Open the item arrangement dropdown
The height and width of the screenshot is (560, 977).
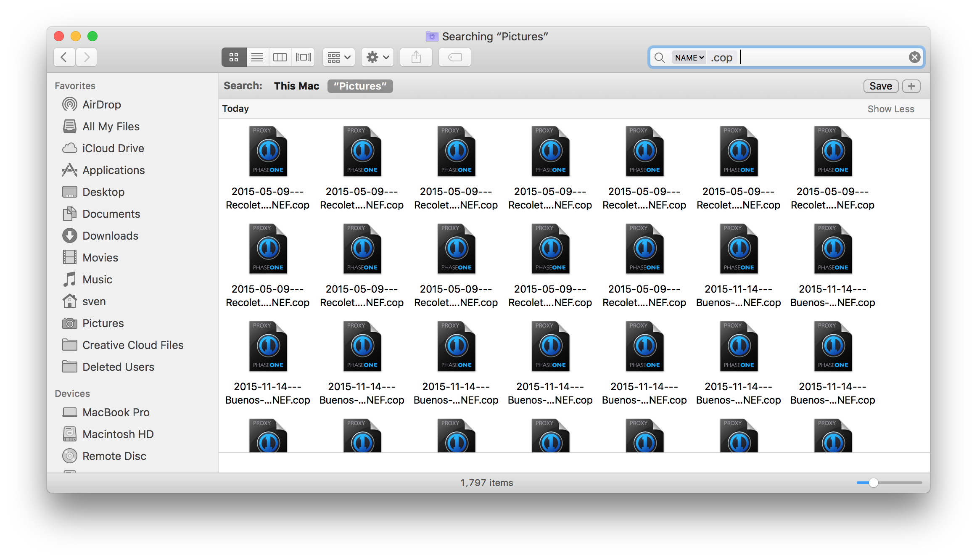[x=339, y=57]
